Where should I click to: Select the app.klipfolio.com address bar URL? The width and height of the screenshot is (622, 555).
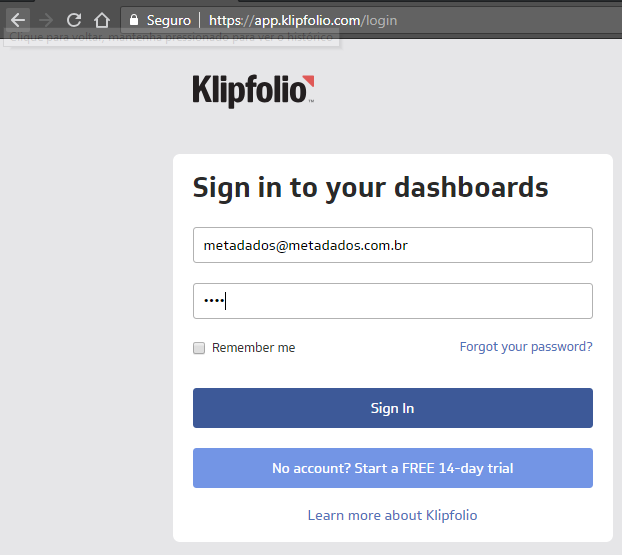click(x=290, y=20)
